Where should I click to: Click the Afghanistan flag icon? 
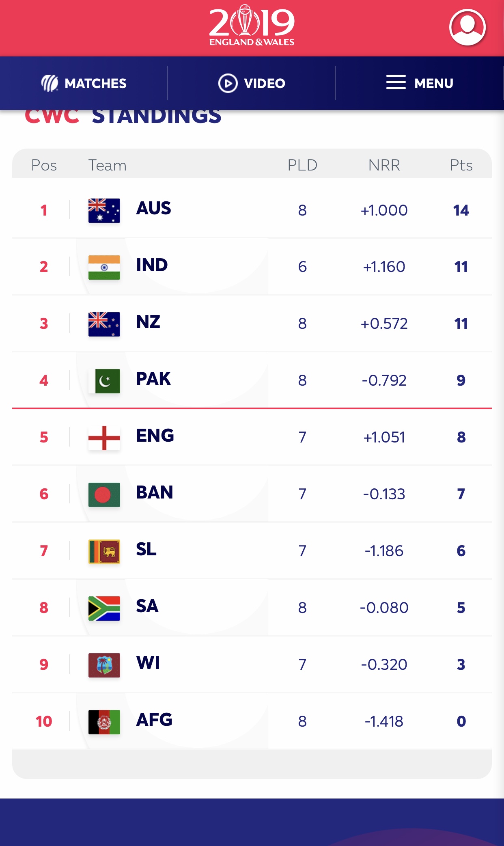click(104, 722)
